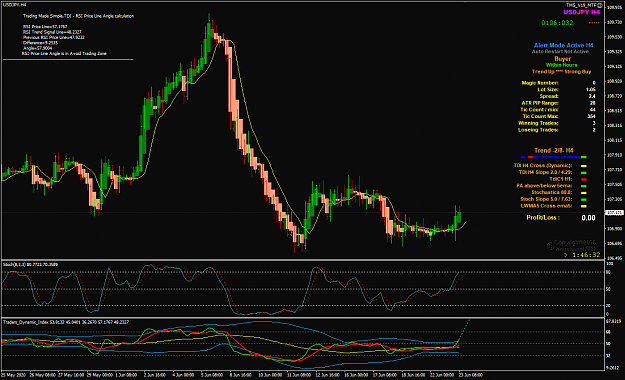Click the 'Trading Made Simple.TDI' header text
Screen dimensions: 625x380
point(79,16)
